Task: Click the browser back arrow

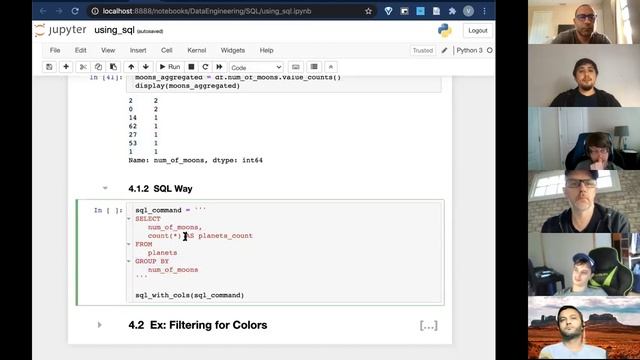Action: pos(43,11)
